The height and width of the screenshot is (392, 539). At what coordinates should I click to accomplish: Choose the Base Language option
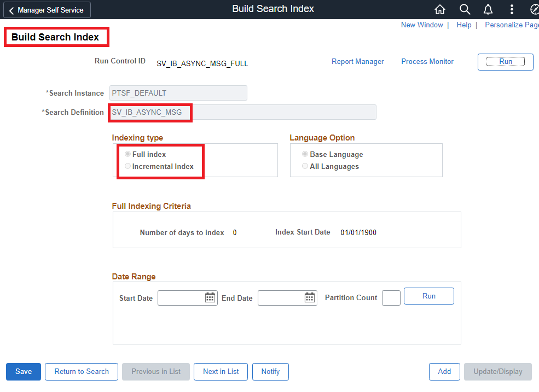[305, 154]
